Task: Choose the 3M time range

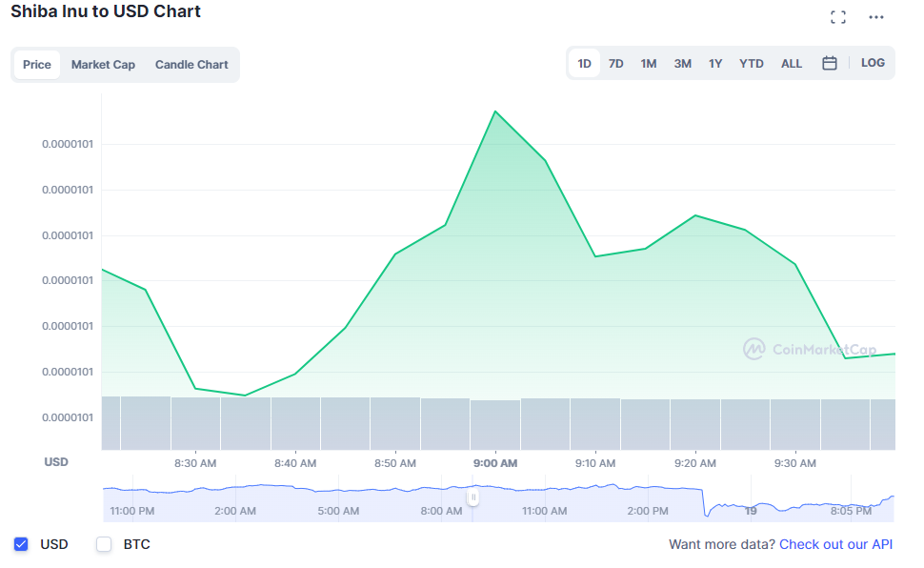Action: pos(682,64)
